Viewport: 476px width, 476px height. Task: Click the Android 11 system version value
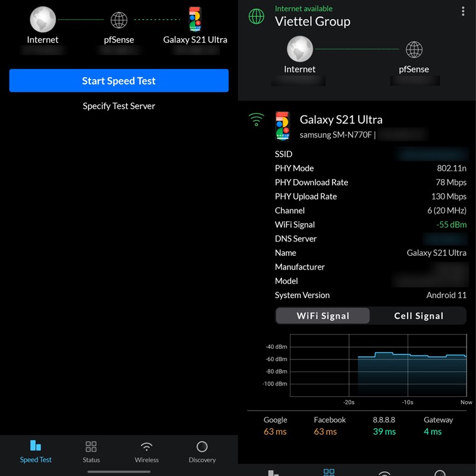(x=446, y=295)
